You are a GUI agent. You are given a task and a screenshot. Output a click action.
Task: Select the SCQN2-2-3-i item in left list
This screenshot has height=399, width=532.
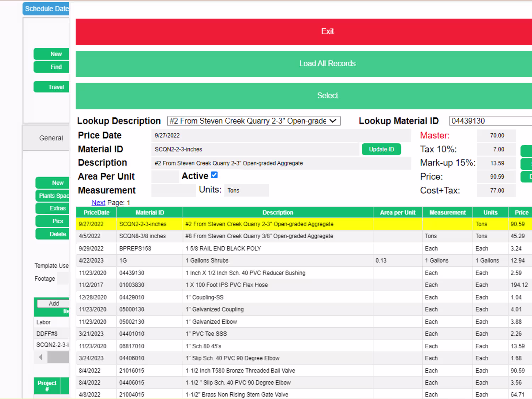point(52,345)
